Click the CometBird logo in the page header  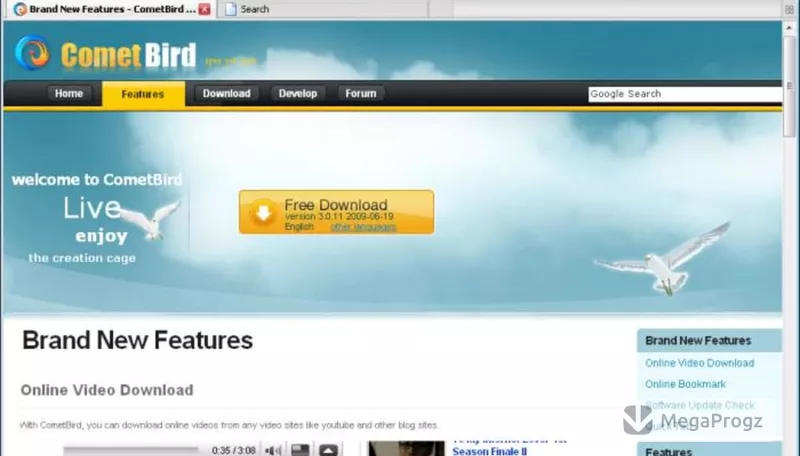[106, 54]
